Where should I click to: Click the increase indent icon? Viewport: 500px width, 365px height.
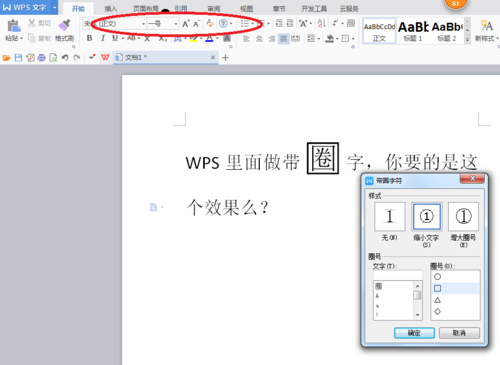click(x=290, y=23)
